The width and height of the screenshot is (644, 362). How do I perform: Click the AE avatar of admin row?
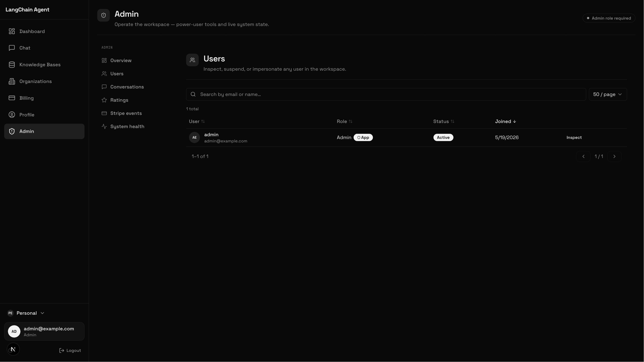pos(194,138)
